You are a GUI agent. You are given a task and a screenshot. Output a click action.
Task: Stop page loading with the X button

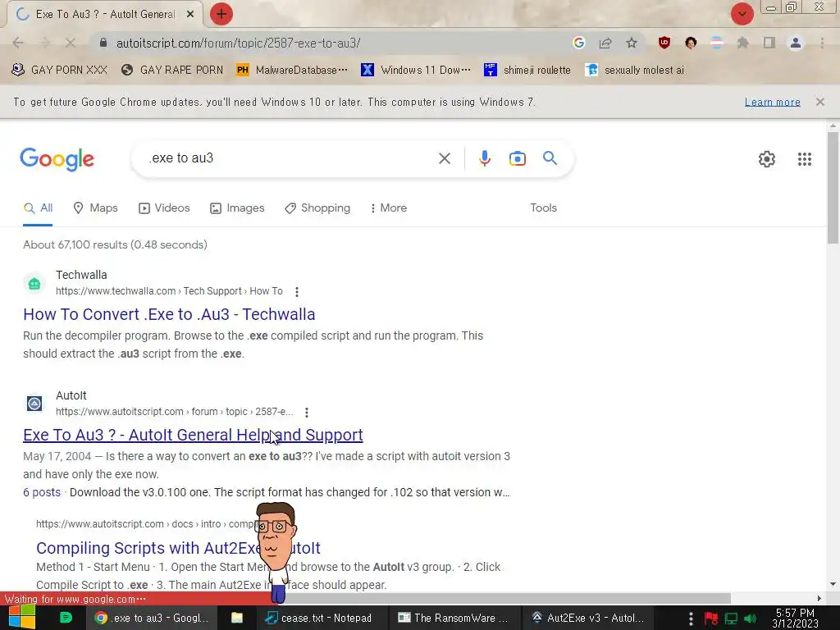tap(71, 43)
